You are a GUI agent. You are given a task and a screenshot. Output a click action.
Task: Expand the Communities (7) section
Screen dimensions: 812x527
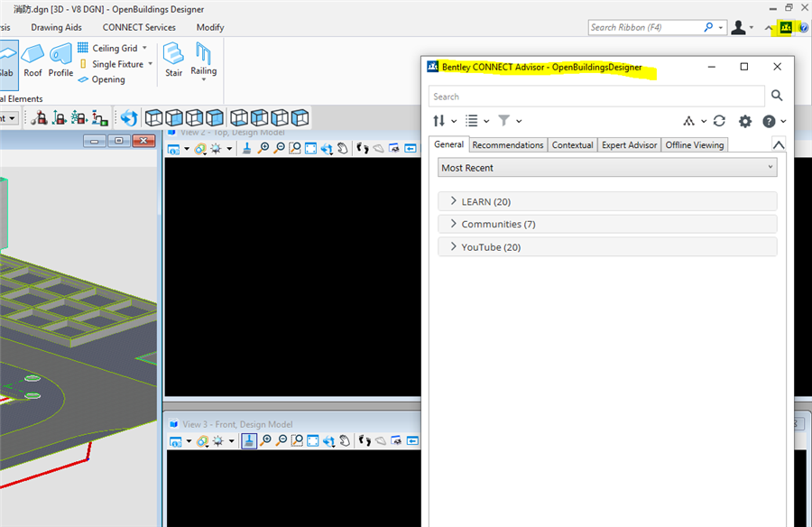[607, 224]
